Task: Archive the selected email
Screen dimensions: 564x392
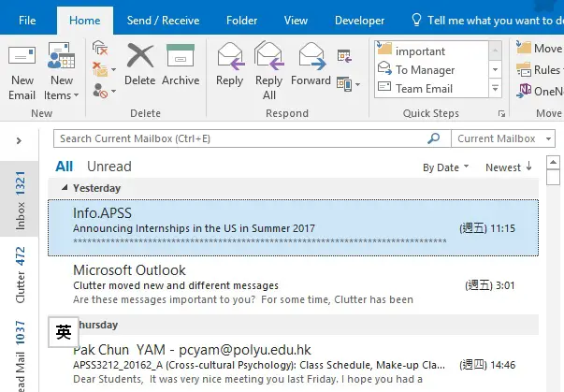Action: (181, 65)
